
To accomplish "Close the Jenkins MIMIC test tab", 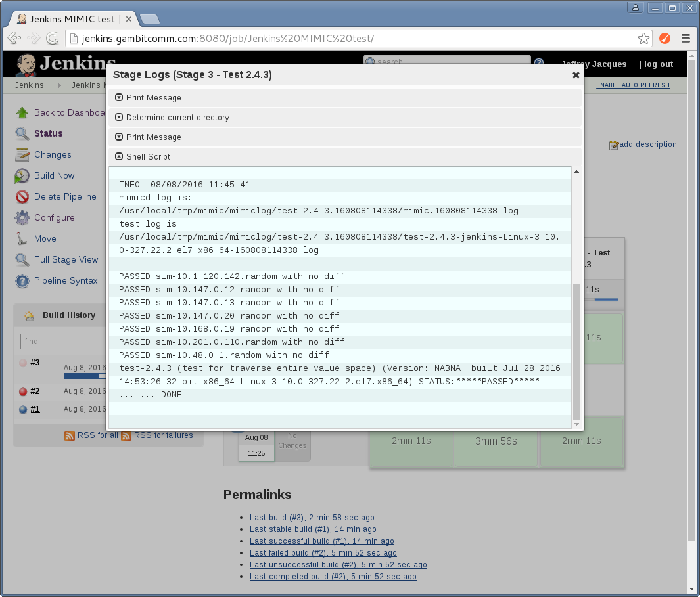I will [x=129, y=19].
